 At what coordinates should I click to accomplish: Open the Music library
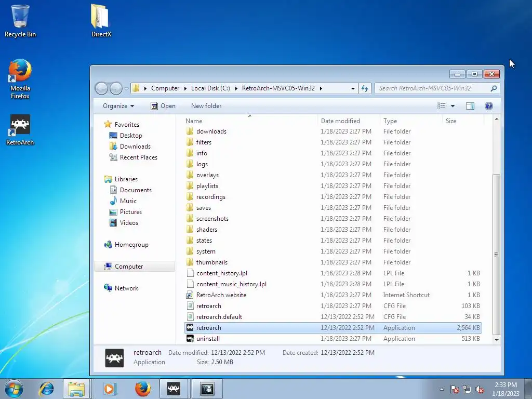pos(128,201)
